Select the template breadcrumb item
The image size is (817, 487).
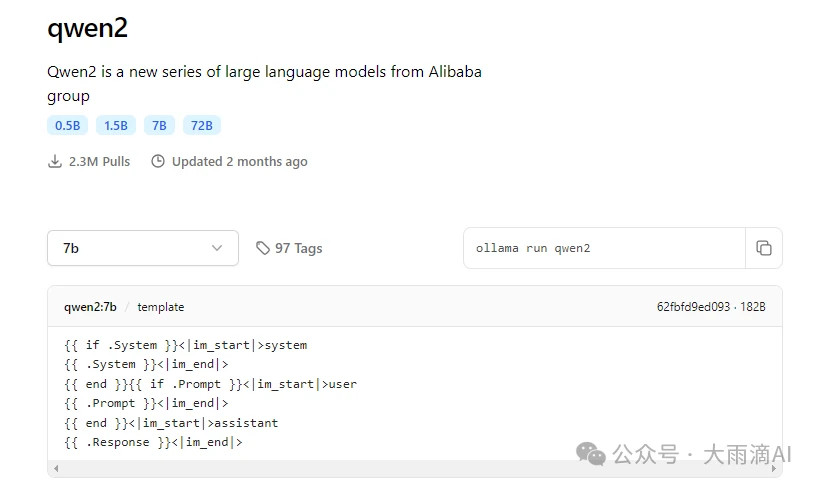coord(161,307)
